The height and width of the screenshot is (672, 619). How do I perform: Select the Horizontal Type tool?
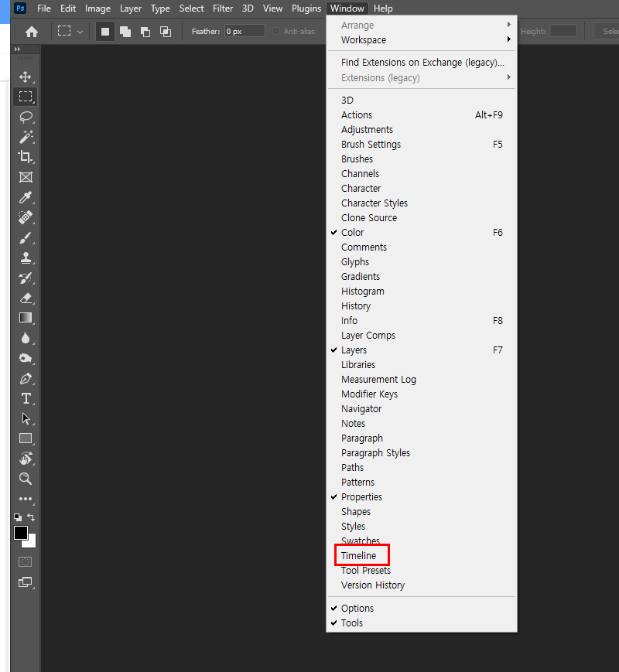[26, 398]
